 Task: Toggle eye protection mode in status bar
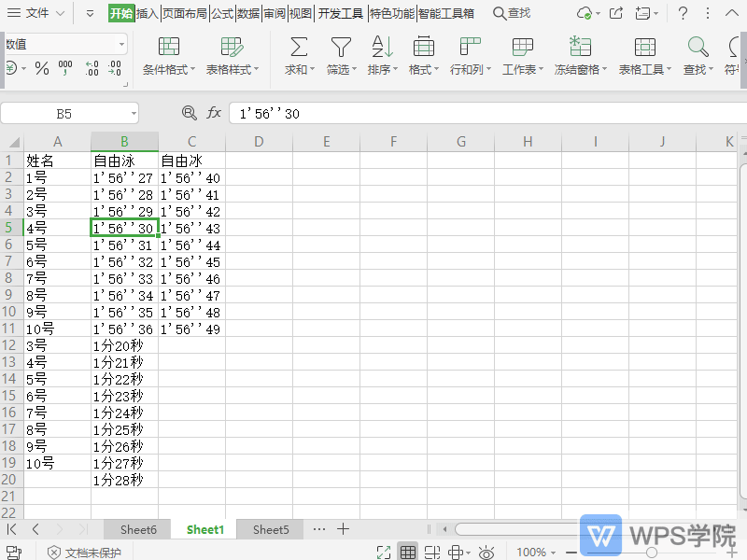click(x=486, y=553)
